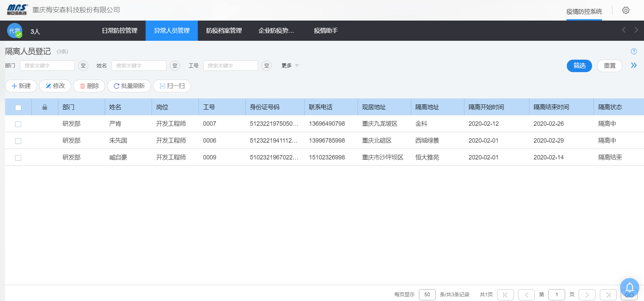
Task: Expand the double-chevron filter panel
Action: point(634,65)
